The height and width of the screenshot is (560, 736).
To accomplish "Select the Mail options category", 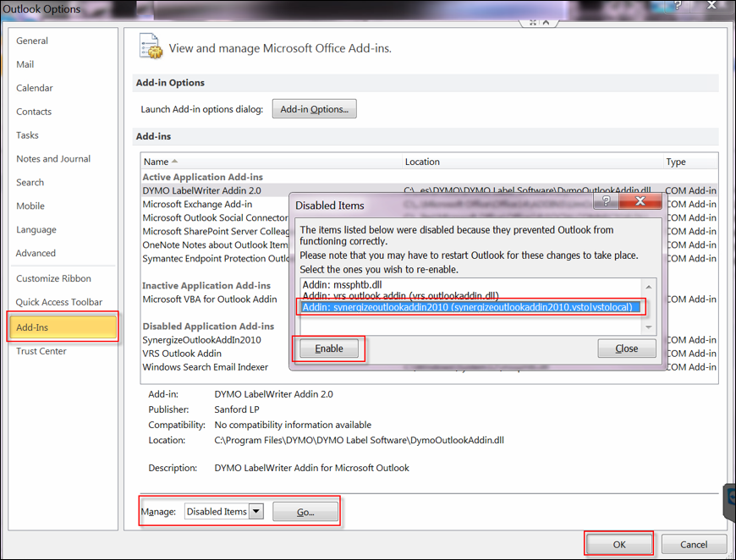I will tap(25, 64).
